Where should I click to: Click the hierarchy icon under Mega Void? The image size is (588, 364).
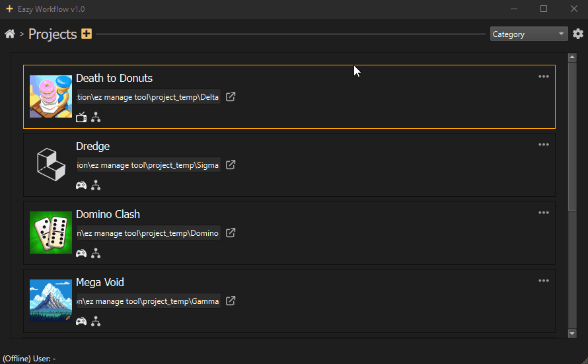point(96,321)
